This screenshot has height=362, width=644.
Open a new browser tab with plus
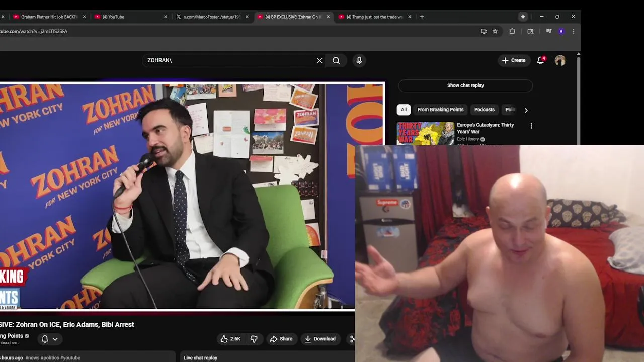(x=422, y=17)
